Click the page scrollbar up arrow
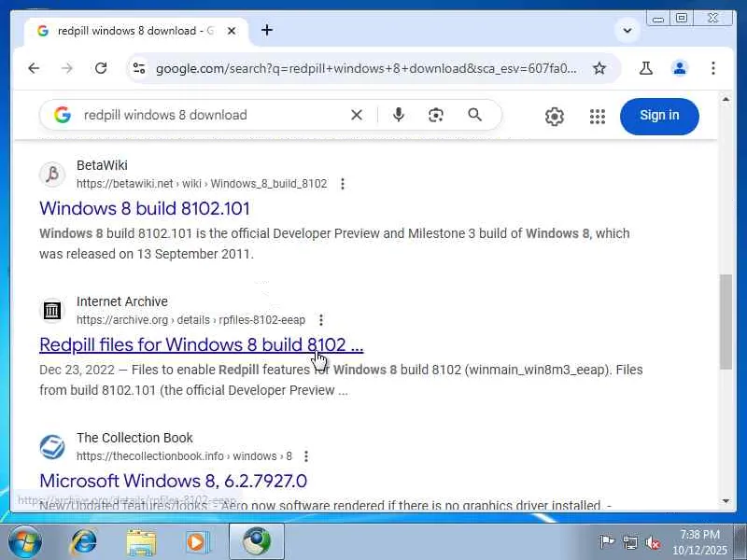The image size is (747, 560). pos(726,100)
